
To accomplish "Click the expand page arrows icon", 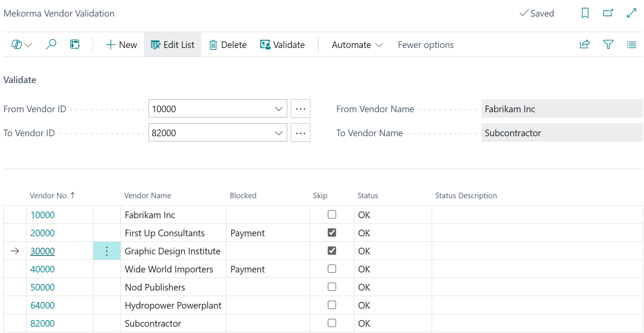I will (631, 13).
